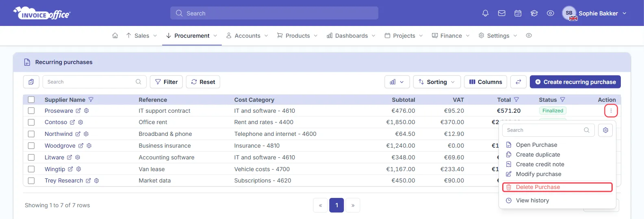Tick the select-all checkbox in table header
Image resolution: width=644 pixels, height=219 pixels.
pyautogui.click(x=31, y=100)
